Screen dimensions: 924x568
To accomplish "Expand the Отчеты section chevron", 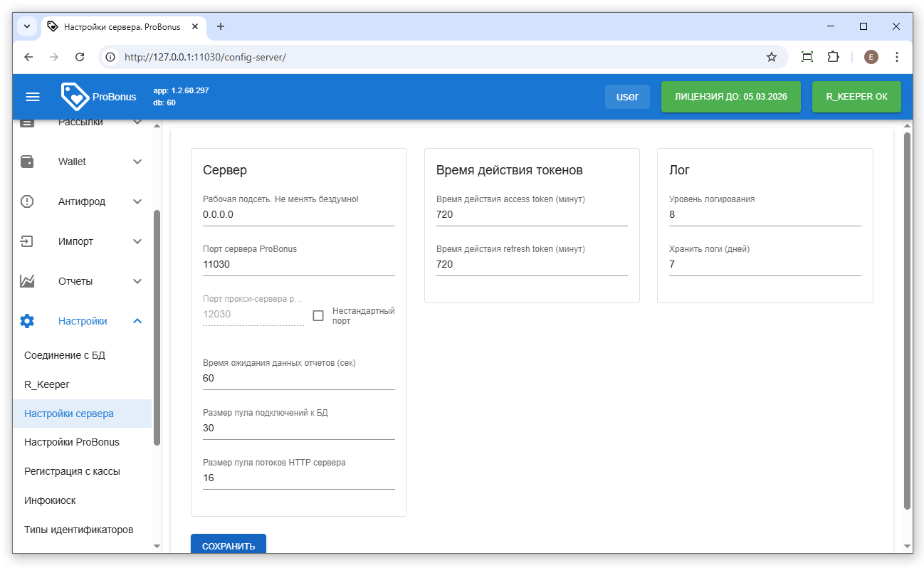I will coord(137,281).
